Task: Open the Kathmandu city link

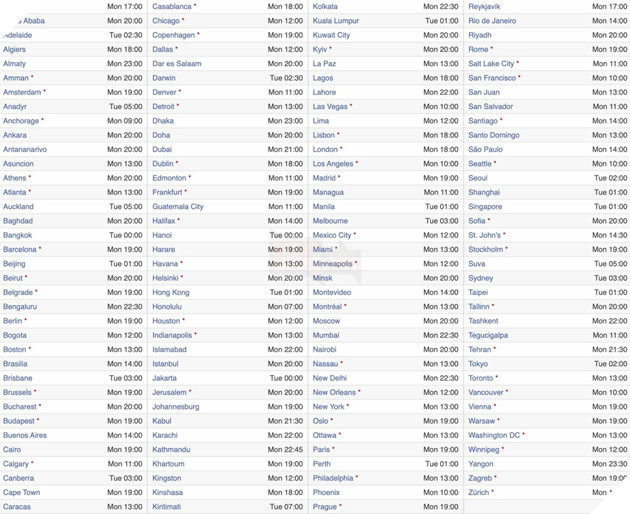Action: point(172,450)
